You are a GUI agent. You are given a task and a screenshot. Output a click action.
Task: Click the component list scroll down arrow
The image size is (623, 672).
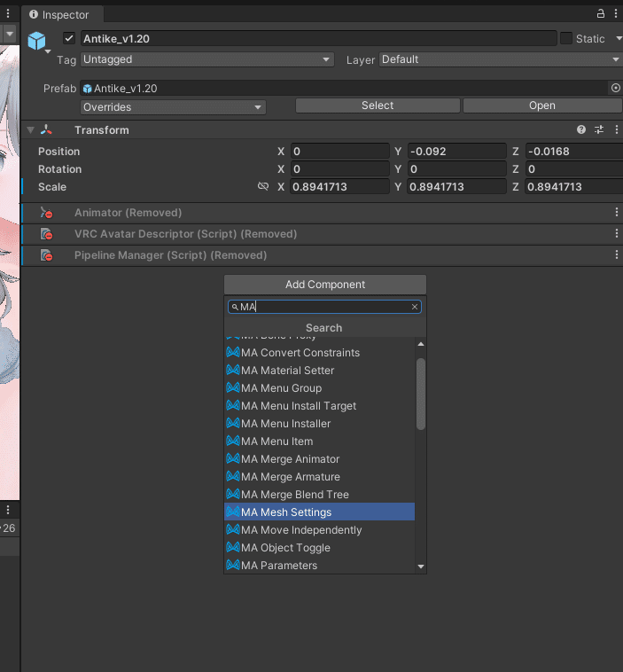[421, 567]
